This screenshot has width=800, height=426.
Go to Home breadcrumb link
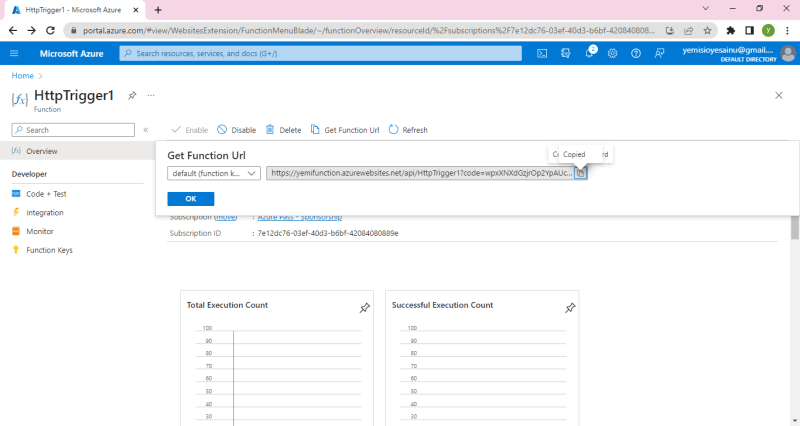coord(22,76)
